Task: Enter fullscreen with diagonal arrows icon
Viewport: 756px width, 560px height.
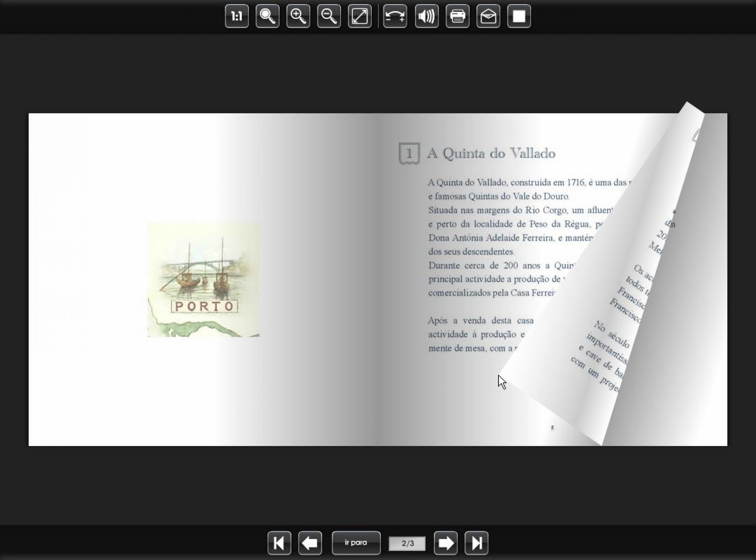Action: [359, 16]
